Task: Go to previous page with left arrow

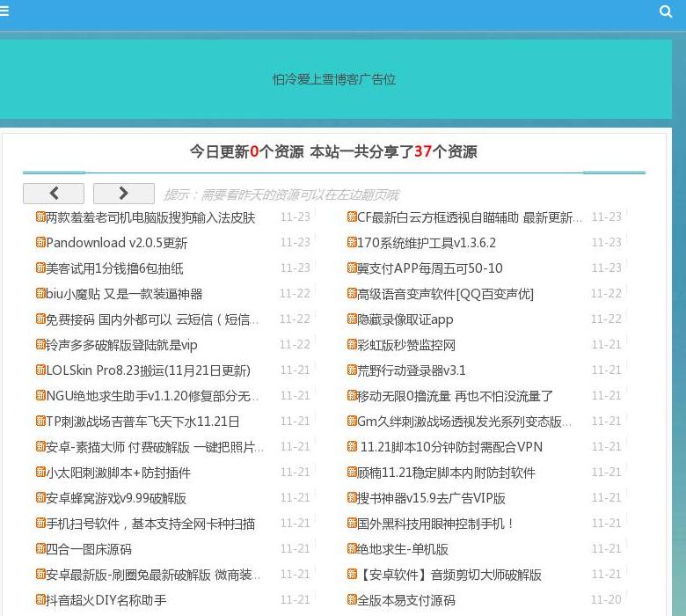Action: [54, 193]
